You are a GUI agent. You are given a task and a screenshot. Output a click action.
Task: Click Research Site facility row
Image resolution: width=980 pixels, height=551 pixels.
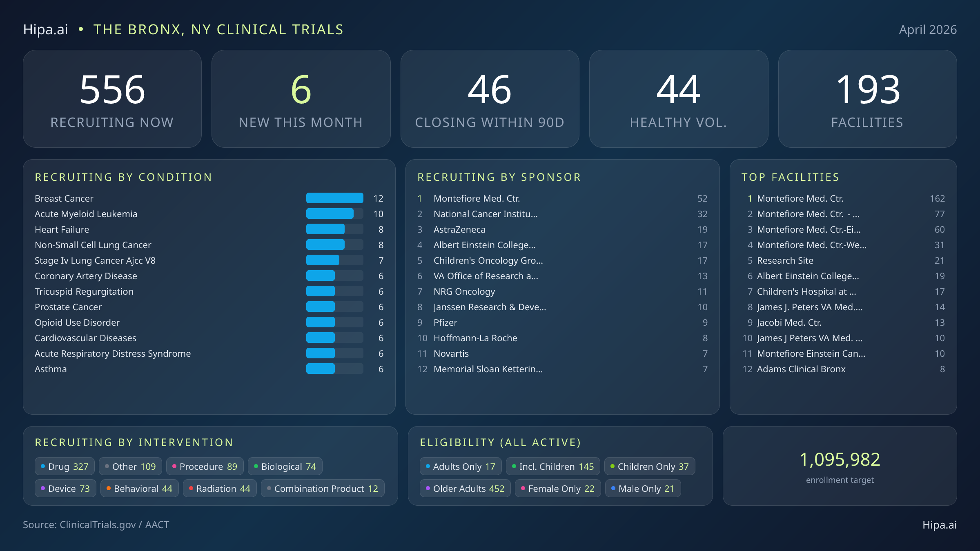[x=843, y=260]
